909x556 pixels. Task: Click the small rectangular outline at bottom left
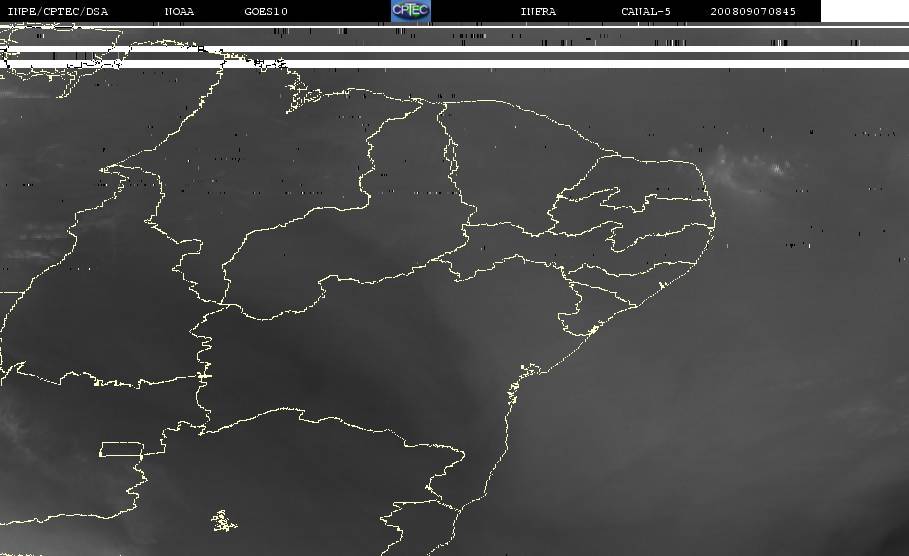(121, 449)
